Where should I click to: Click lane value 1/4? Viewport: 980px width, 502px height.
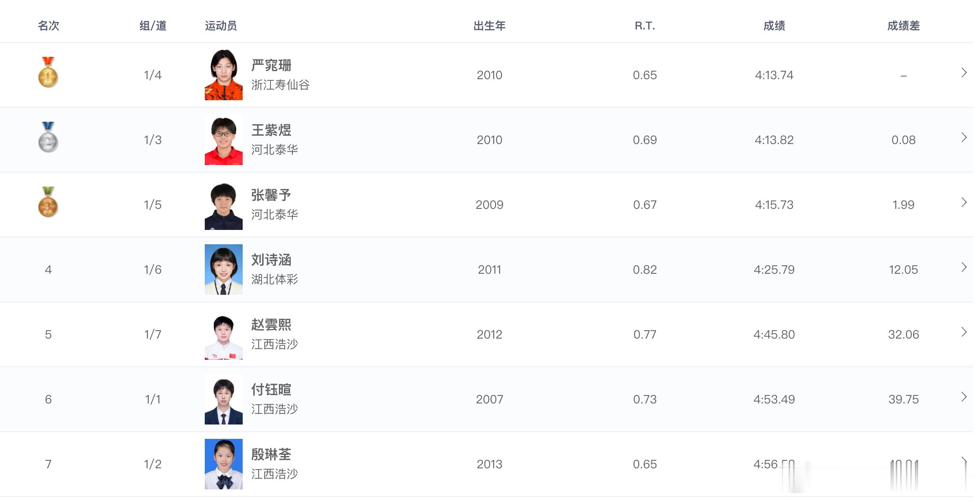coord(153,75)
